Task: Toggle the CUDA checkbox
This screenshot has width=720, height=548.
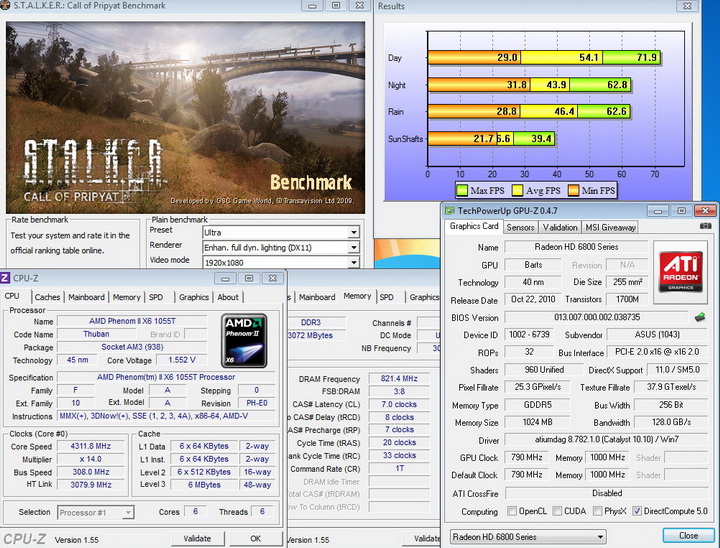Action: (x=557, y=511)
